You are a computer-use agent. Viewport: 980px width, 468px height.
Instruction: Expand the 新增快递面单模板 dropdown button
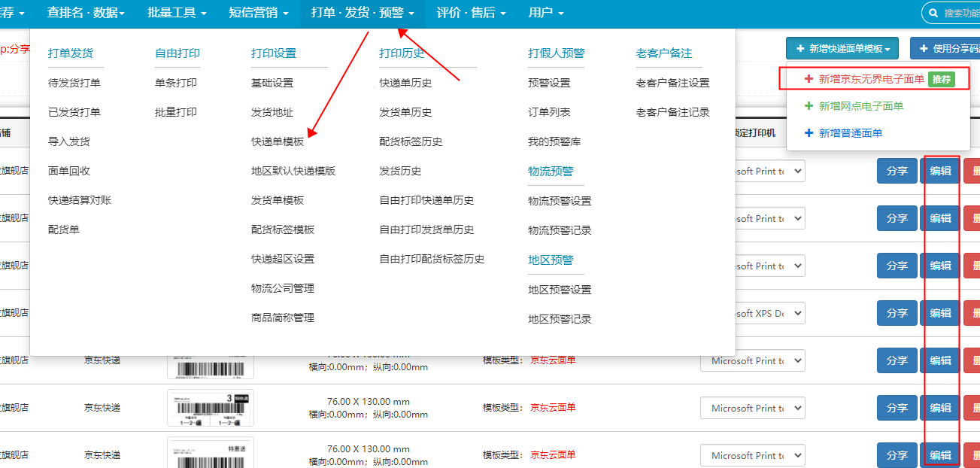point(842,49)
